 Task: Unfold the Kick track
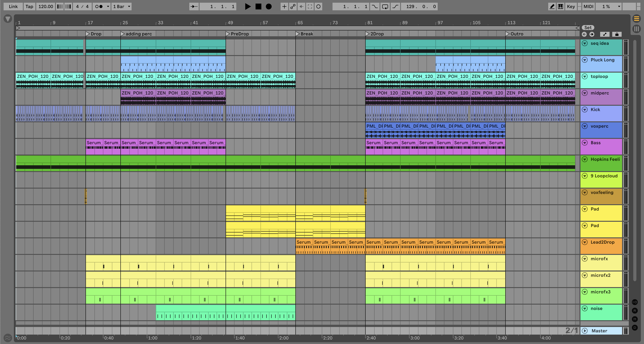584,110
